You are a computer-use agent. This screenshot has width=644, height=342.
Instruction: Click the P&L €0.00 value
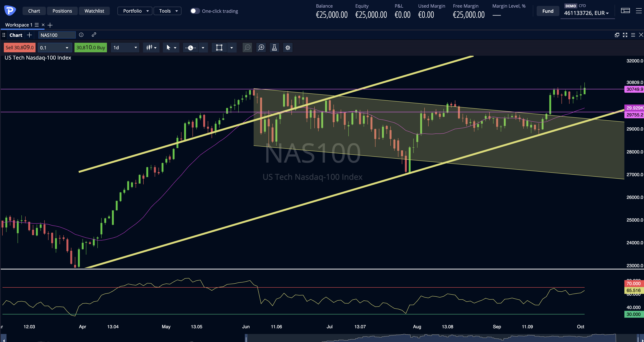coord(403,15)
